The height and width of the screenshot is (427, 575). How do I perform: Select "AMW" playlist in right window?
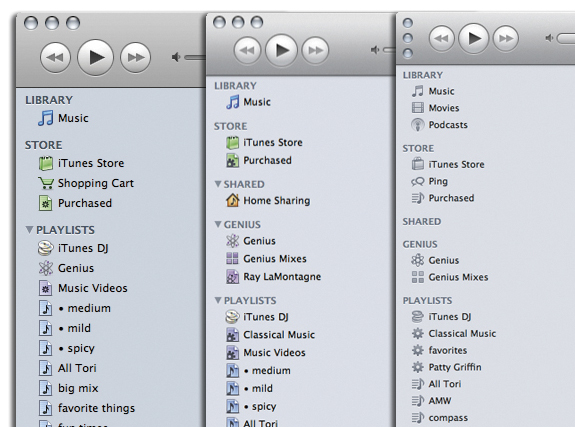click(x=431, y=401)
